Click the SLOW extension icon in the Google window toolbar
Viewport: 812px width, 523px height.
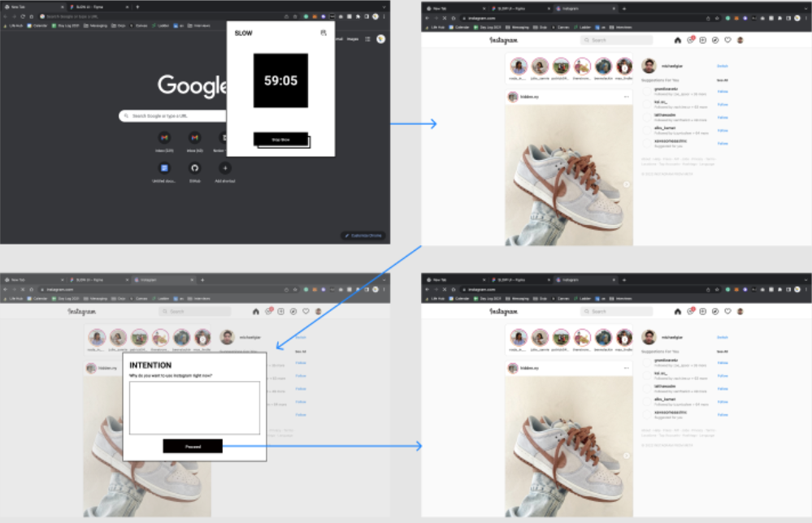click(332, 16)
